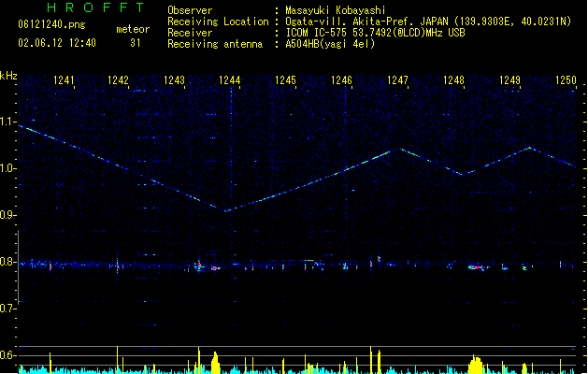Click the 1244 time marker

230,79
